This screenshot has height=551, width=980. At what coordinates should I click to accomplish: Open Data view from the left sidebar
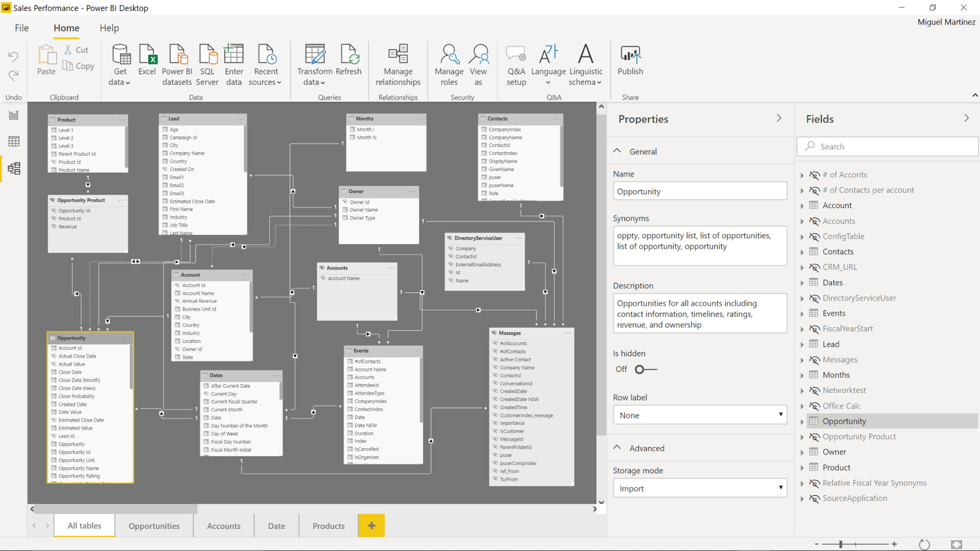[x=13, y=141]
